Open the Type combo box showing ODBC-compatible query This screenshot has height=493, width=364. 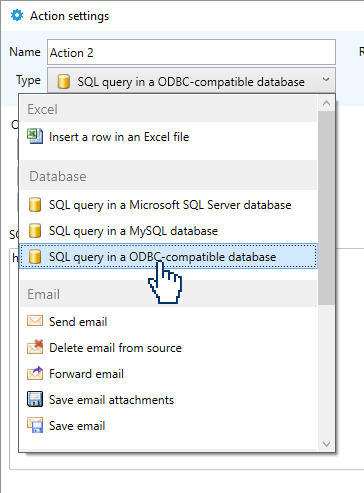[x=191, y=80]
